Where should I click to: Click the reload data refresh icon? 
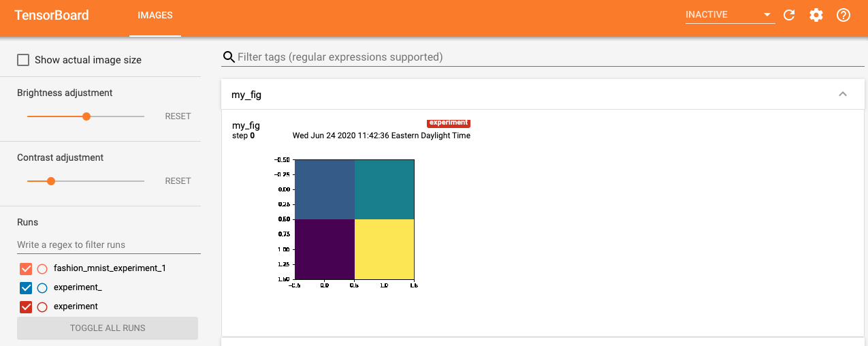(789, 15)
